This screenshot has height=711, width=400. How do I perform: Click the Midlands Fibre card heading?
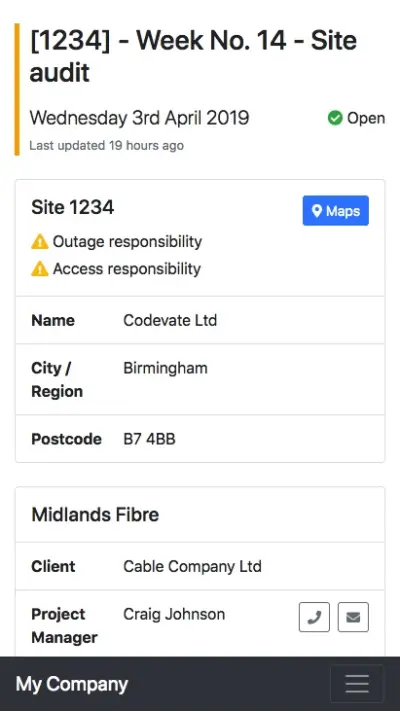pos(95,515)
